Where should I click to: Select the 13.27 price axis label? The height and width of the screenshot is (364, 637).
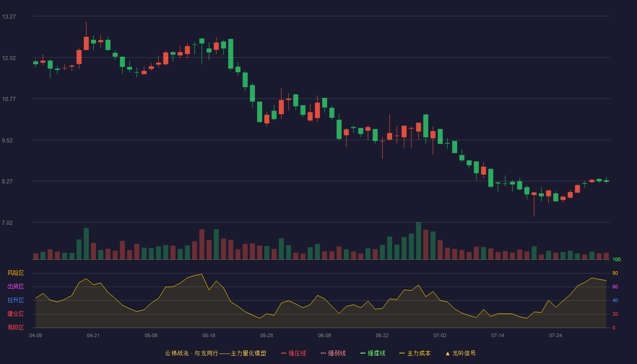point(9,17)
